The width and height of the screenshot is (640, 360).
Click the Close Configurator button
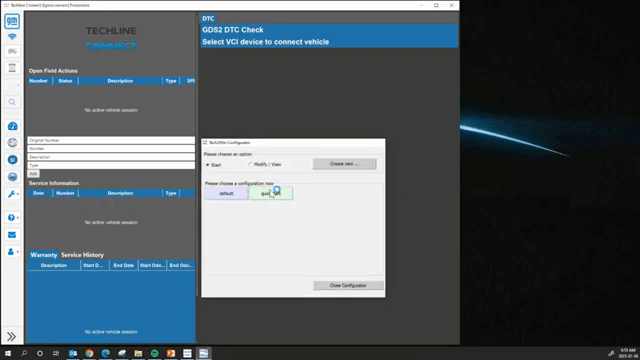348,285
